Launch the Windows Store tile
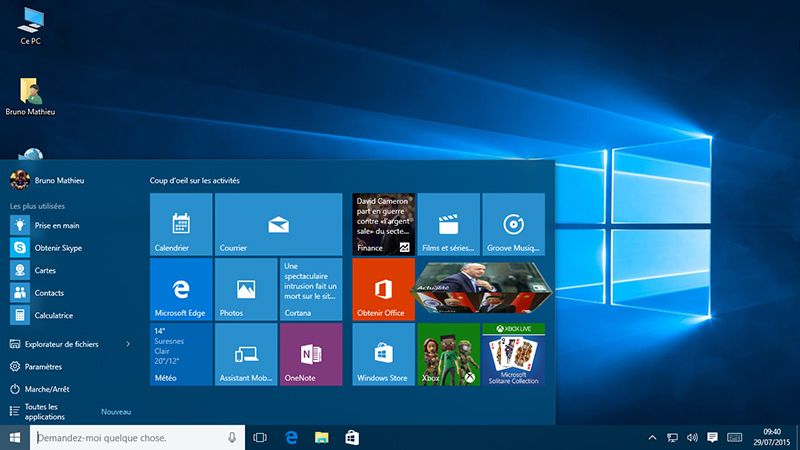Viewport: 800px width, 450px height. (383, 354)
